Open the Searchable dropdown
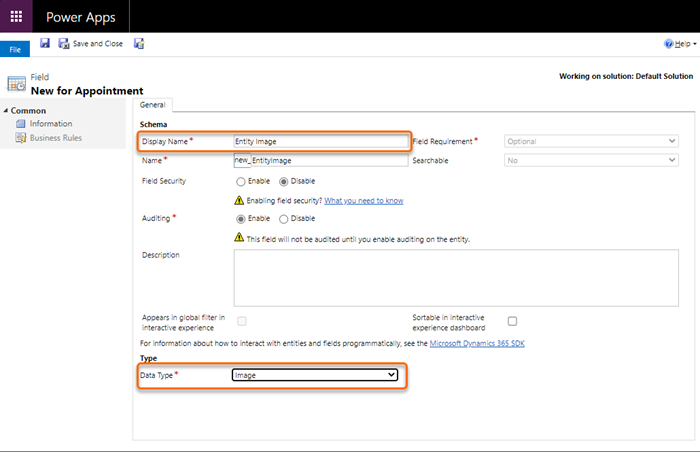Screen dimensions: 700x452 (591, 160)
